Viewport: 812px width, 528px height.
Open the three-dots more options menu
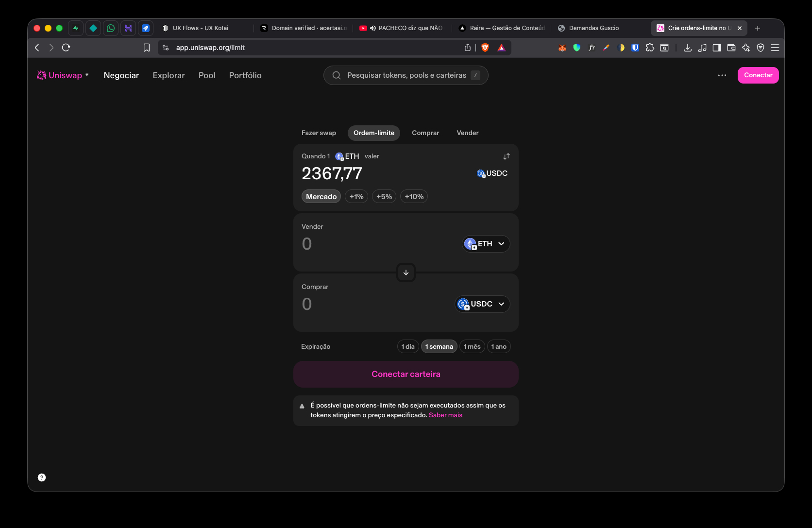(x=722, y=75)
